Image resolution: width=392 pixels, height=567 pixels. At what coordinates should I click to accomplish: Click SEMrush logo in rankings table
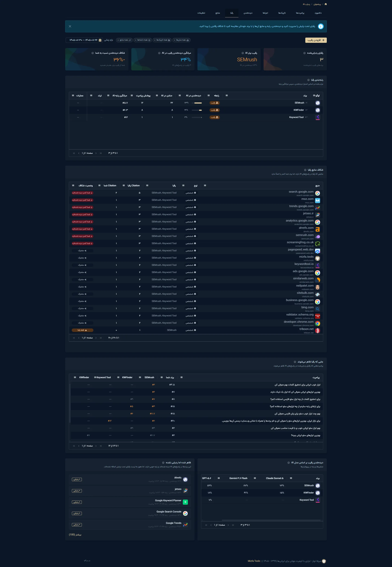click(x=318, y=103)
